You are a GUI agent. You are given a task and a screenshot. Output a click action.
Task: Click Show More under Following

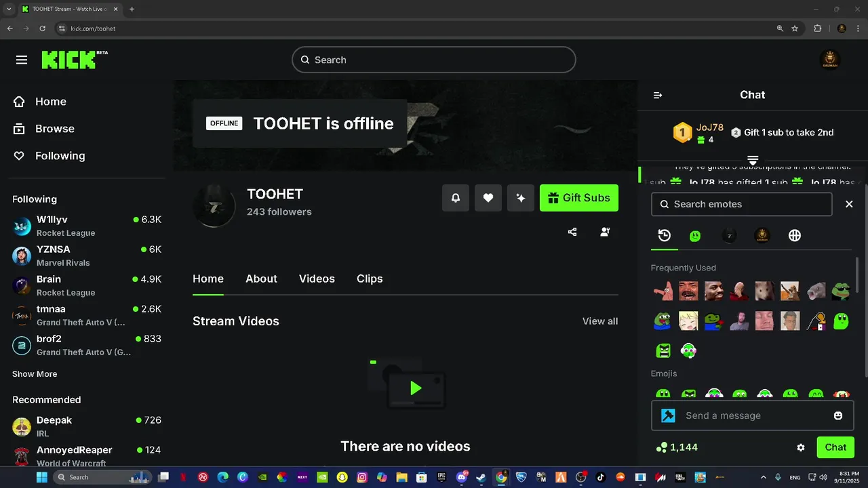[35, 374]
